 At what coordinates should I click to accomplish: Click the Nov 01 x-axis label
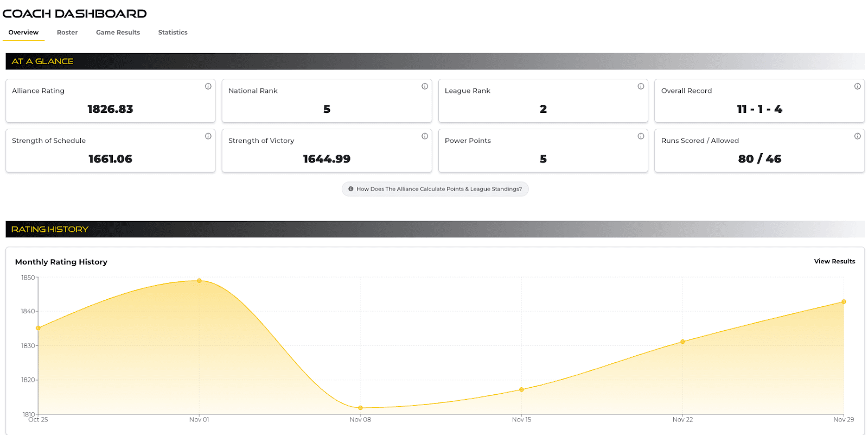pyautogui.click(x=199, y=419)
